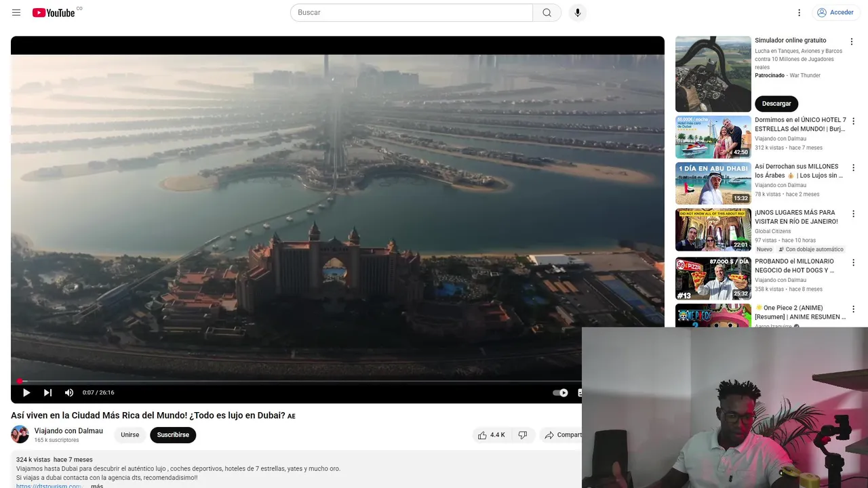
Task: Open options for ÚNICO HOTEL 7 ESTRELLAS video
Action: tap(853, 121)
